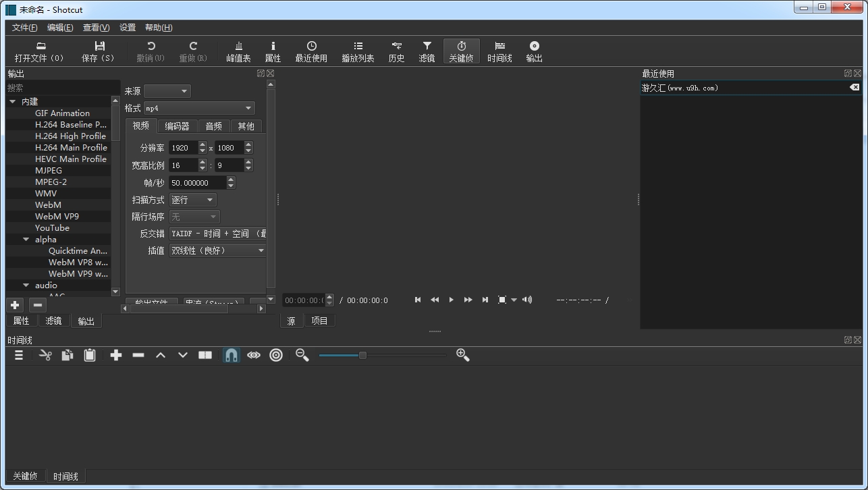Click the timeline Lift up-arrow icon
Screen dimensions: 868x490
coord(161,355)
